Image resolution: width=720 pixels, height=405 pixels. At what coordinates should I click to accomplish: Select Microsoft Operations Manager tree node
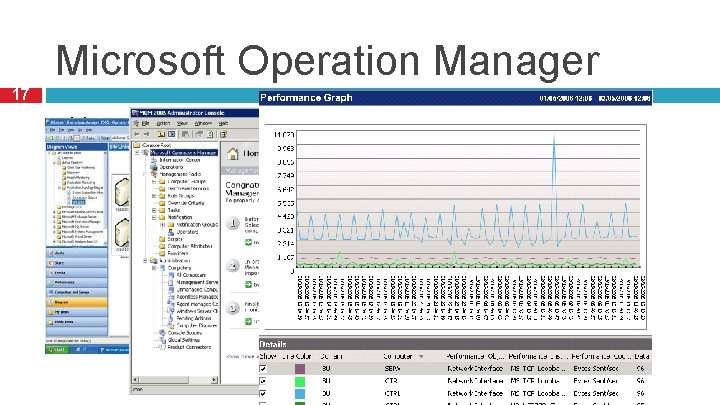point(184,152)
